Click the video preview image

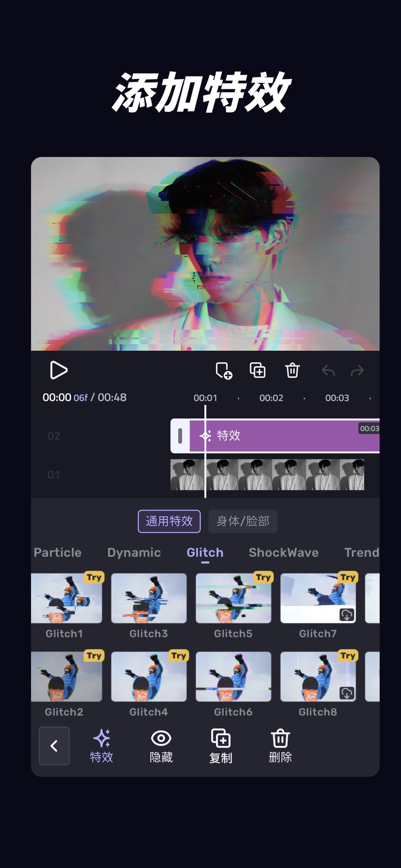pos(205,254)
